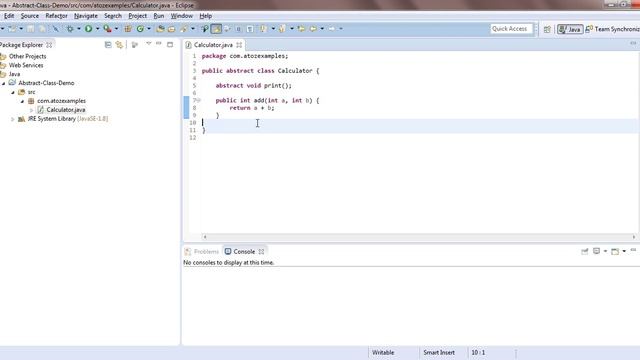Image resolution: width=640 pixels, height=360 pixels.
Task: Open the Window menu
Action: [x=182, y=16]
